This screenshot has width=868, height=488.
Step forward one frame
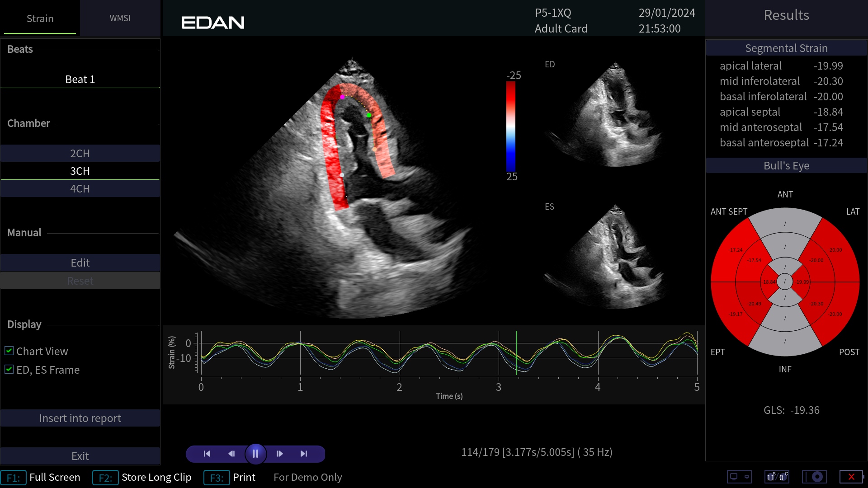[x=279, y=454]
